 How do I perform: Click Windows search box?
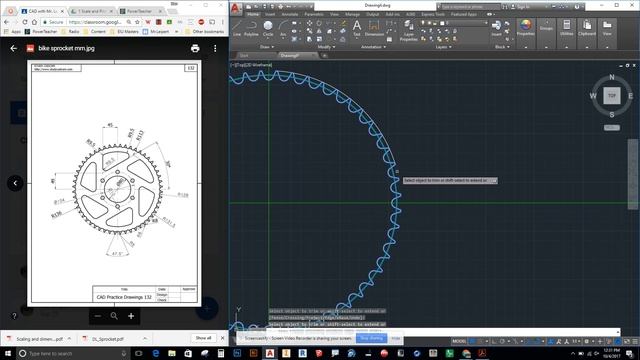[x=73, y=353]
